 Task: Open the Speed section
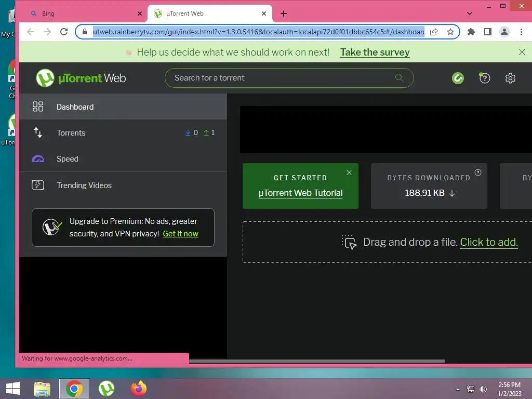pyautogui.click(x=123, y=159)
